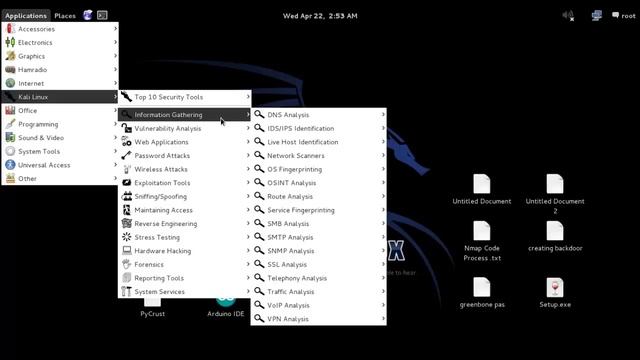Open the root user menu
640x360 pixels.
point(624,16)
